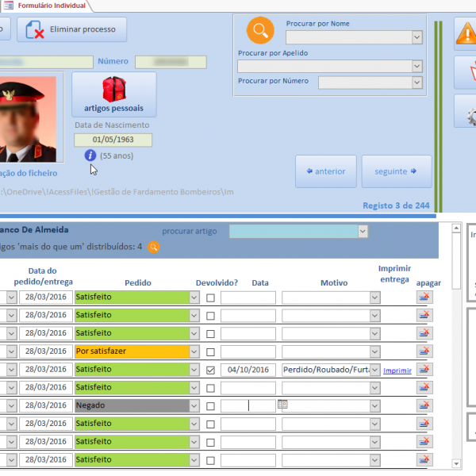Click the blue info icon below birth date
The image size is (476, 476).
90,155
